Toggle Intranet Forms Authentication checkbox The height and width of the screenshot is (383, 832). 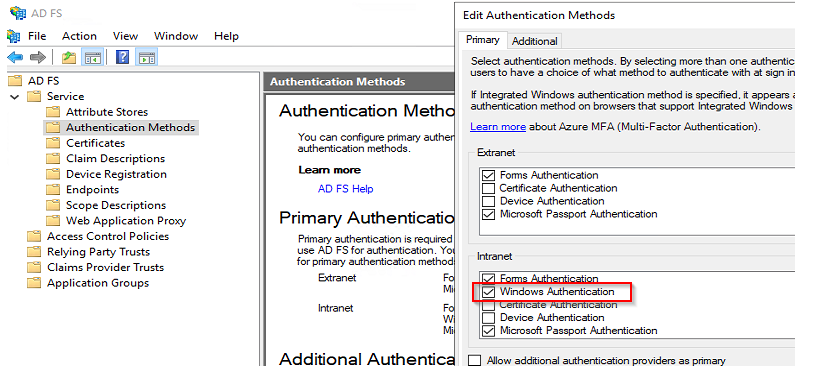coord(489,278)
